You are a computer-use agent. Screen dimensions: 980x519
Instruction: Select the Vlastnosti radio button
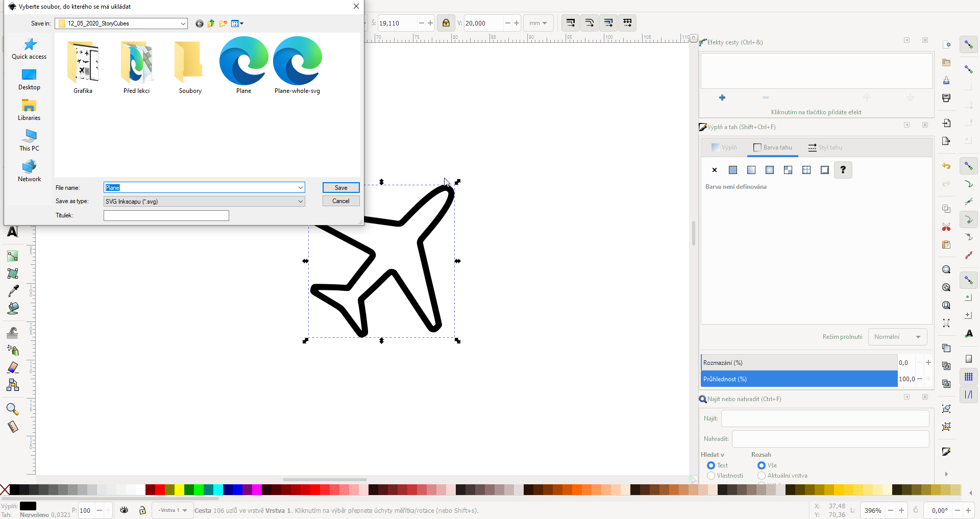[x=711, y=476]
